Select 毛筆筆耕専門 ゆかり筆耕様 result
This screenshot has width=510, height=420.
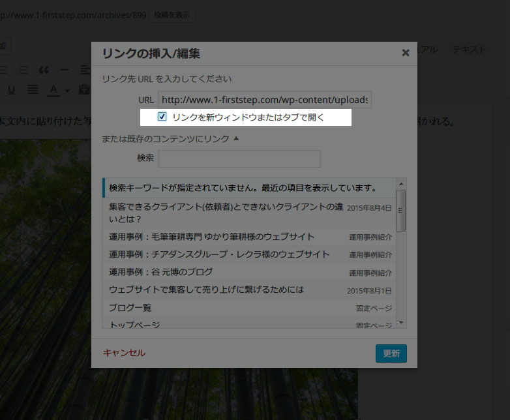[x=249, y=237]
